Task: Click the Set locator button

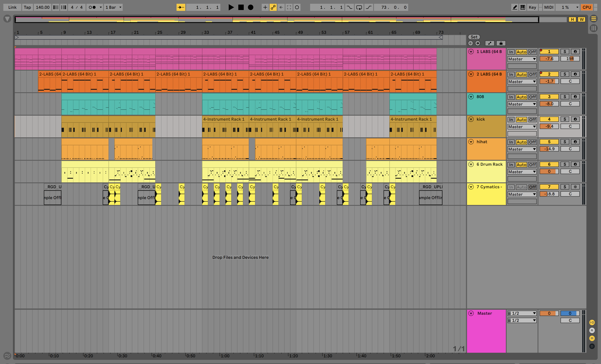Action: 474,37
